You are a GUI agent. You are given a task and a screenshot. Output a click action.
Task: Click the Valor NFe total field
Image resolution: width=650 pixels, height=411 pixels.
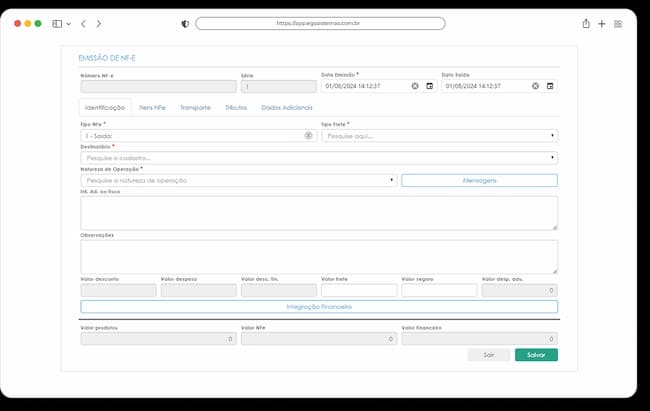(319, 339)
